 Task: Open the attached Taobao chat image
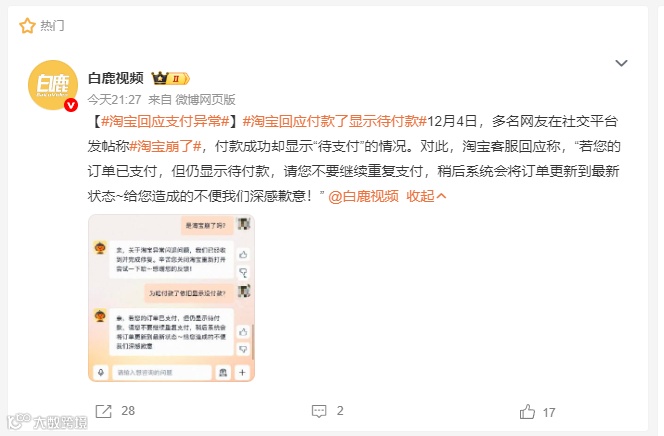pos(172,298)
